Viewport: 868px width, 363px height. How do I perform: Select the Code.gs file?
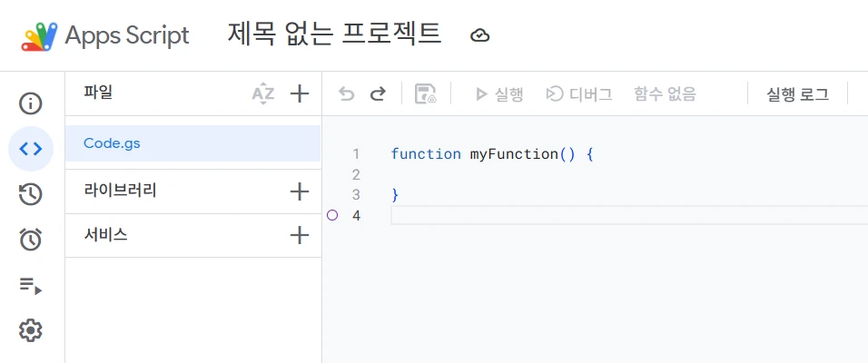[x=112, y=143]
